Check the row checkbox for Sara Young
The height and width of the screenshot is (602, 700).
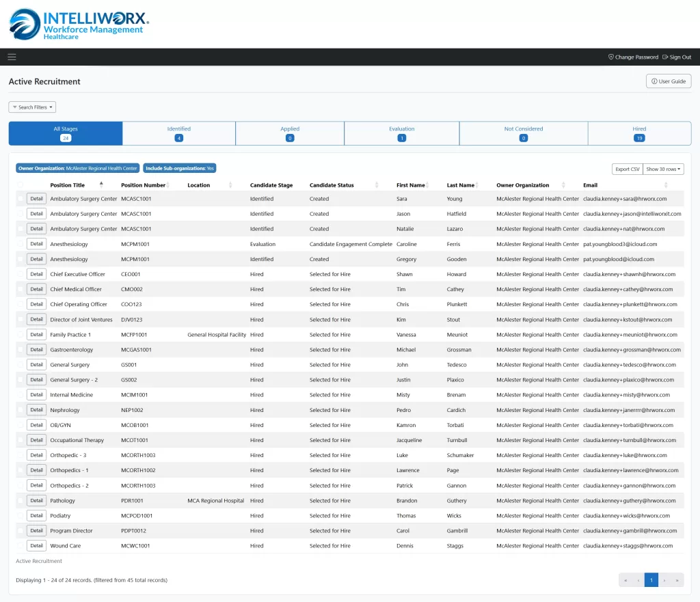[x=20, y=198]
